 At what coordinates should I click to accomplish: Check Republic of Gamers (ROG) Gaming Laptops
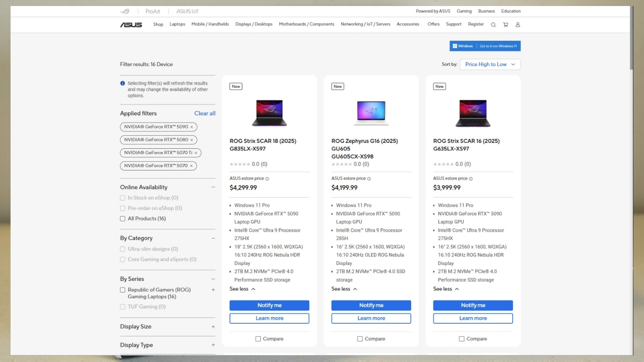122,290
